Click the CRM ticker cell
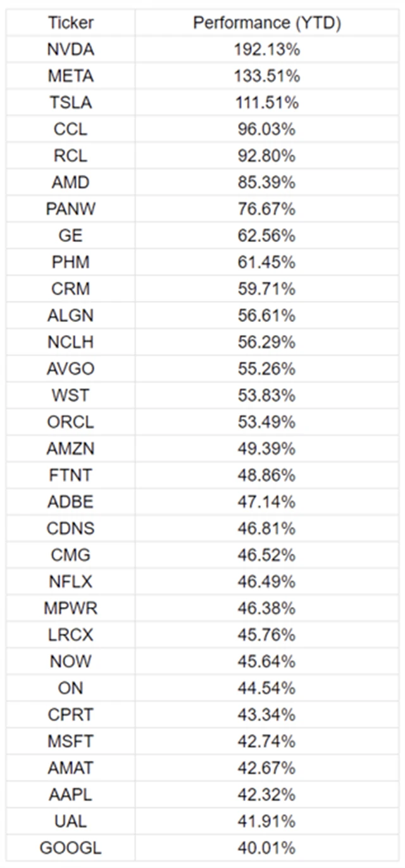Viewport: 405px width, 868px height. (x=70, y=289)
